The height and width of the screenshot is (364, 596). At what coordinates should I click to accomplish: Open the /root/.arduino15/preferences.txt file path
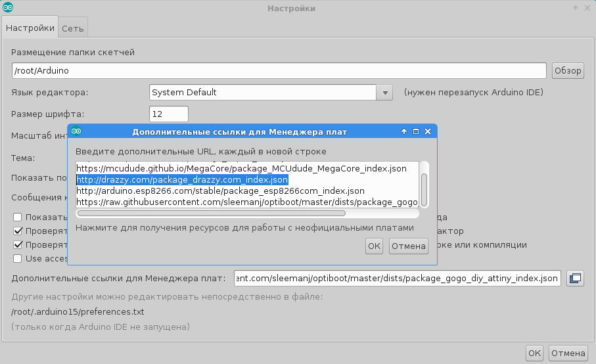coord(78,311)
